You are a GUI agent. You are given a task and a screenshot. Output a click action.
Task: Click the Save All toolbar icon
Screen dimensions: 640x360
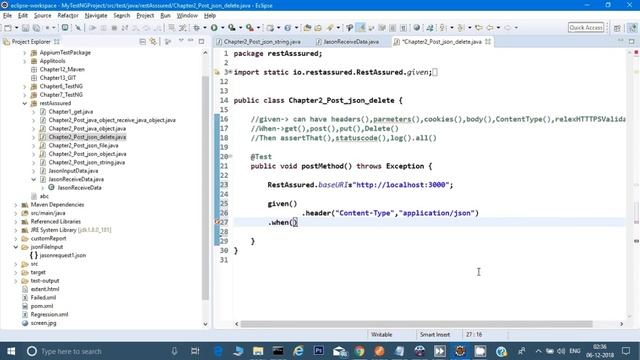36,28
